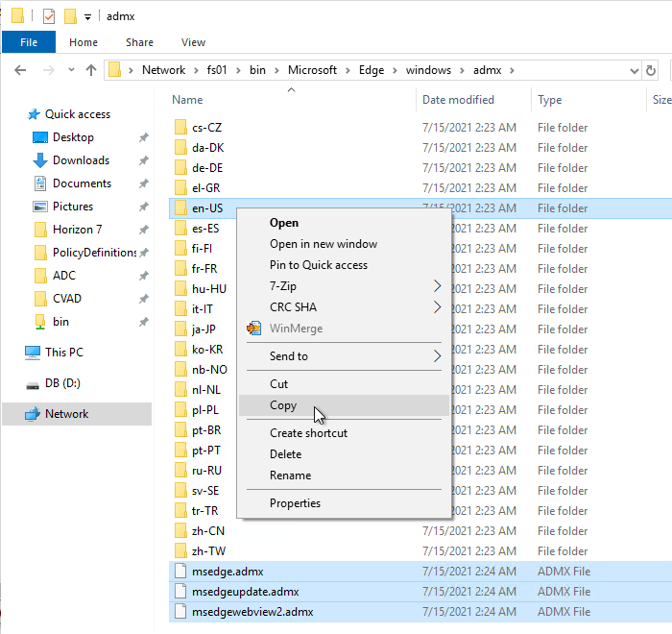Expand chevron after Network in breadcrumb
The height and width of the screenshot is (634, 672).
[x=196, y=70]
